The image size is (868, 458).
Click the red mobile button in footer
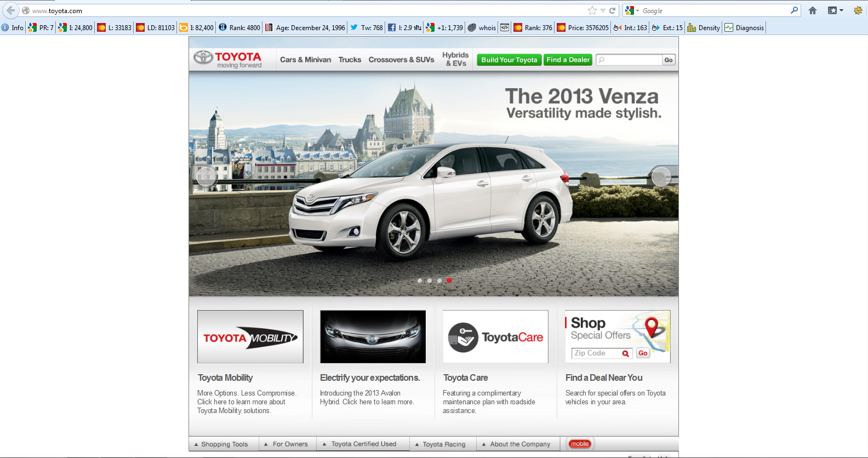click(580, 444)
